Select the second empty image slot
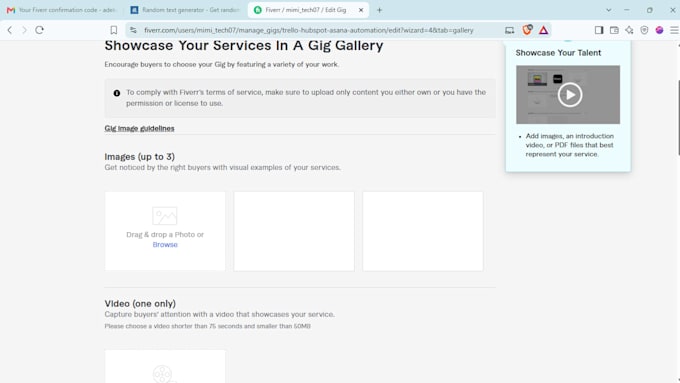Image resolution: width=680 pixels, height=383 pixels. [294, 231]
